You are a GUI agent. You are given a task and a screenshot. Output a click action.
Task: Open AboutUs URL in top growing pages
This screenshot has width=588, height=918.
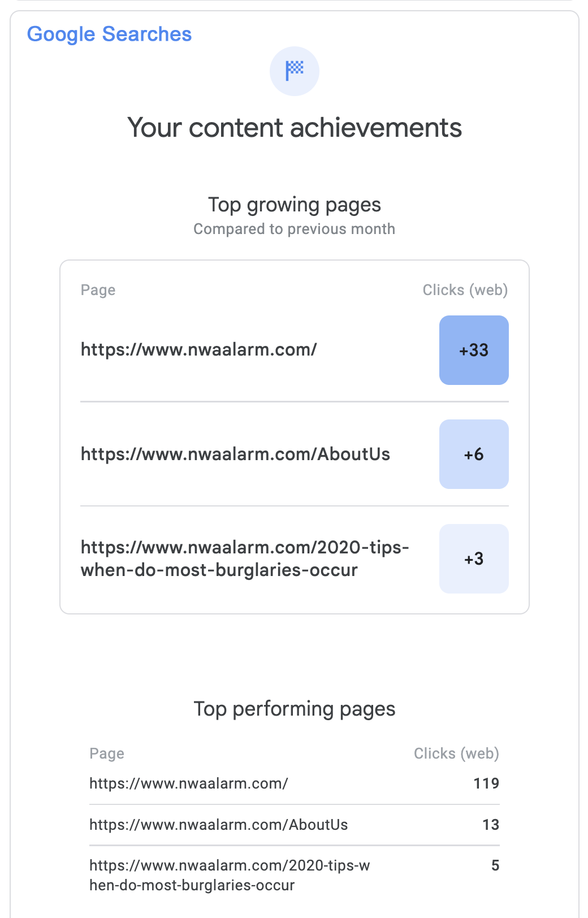[235, 454]
